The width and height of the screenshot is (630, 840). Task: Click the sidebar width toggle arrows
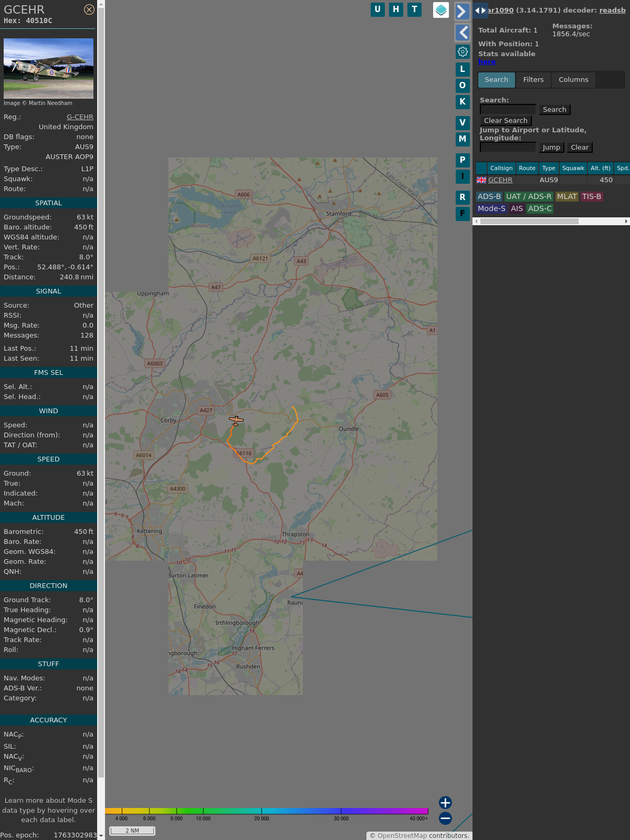point(480,10)
